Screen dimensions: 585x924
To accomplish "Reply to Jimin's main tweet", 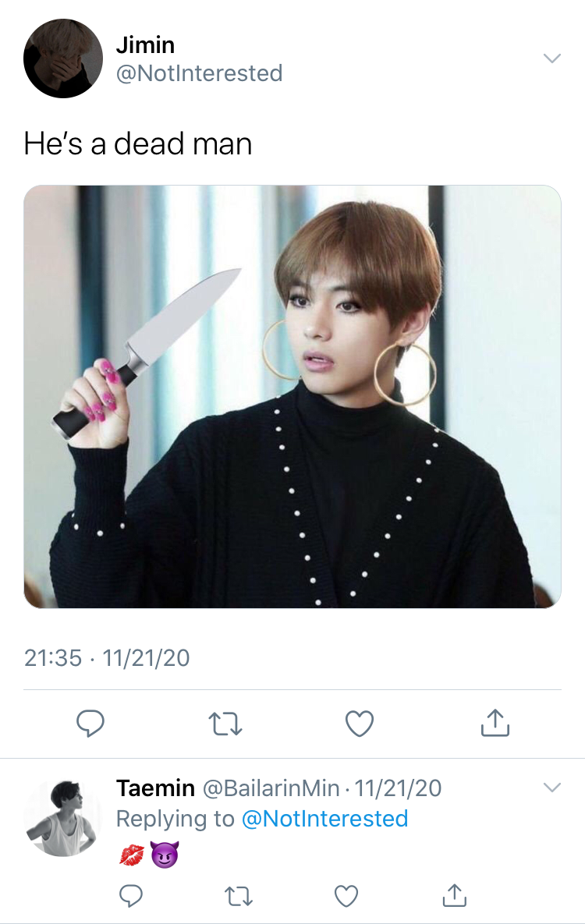I will coord(90,723).
